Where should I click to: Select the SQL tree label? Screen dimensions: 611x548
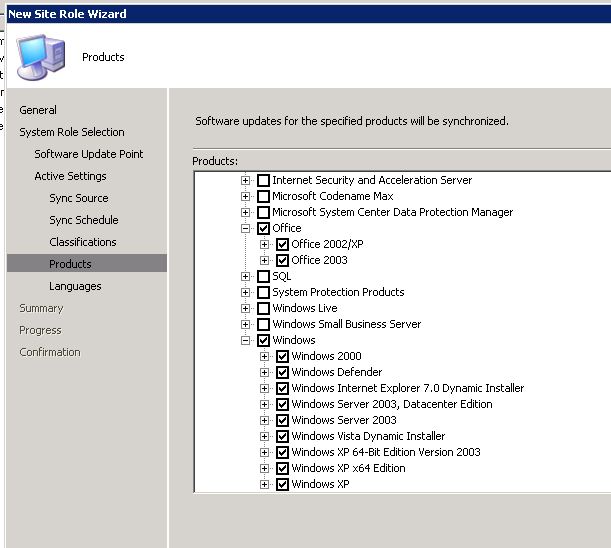point(281,276)
